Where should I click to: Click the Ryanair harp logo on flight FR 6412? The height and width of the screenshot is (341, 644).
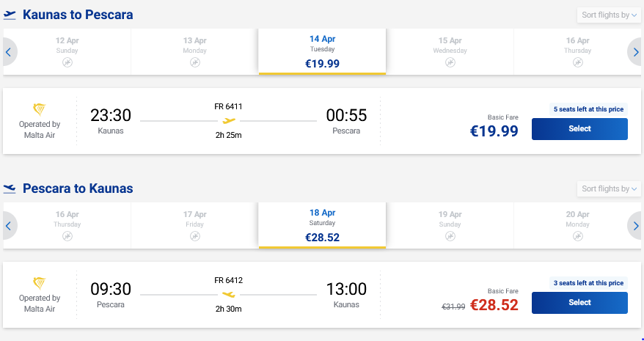40,284
